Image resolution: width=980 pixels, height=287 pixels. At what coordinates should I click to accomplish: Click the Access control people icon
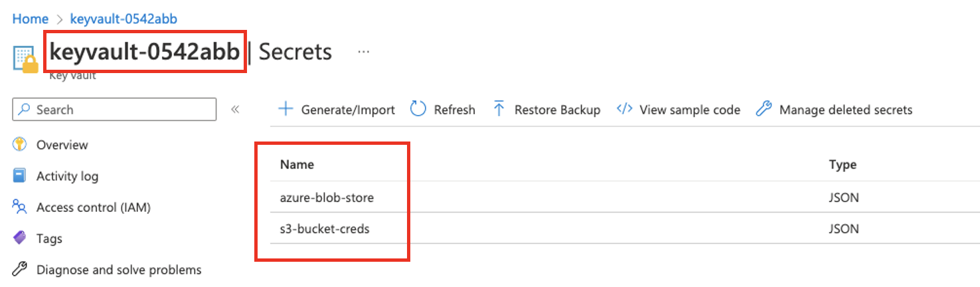[20, 207]
